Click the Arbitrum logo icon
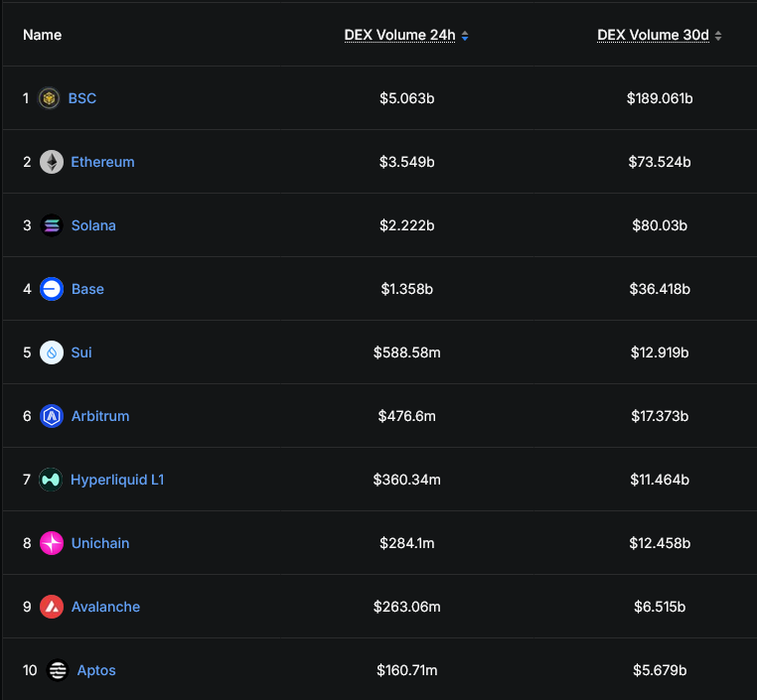 52,416
